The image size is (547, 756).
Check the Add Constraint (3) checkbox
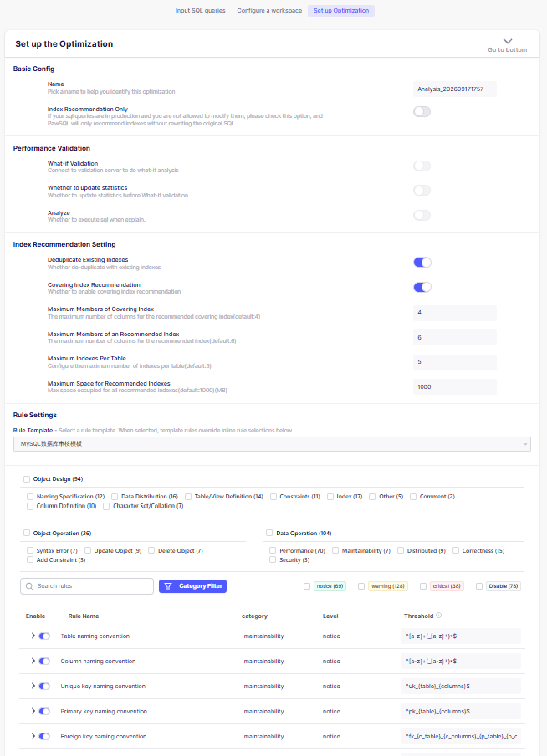[30, 559]
